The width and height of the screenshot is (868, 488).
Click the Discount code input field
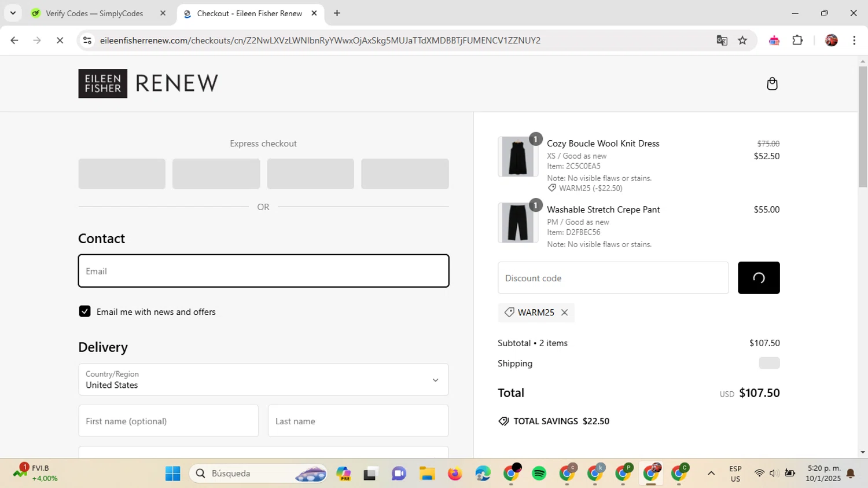point(613,278)
